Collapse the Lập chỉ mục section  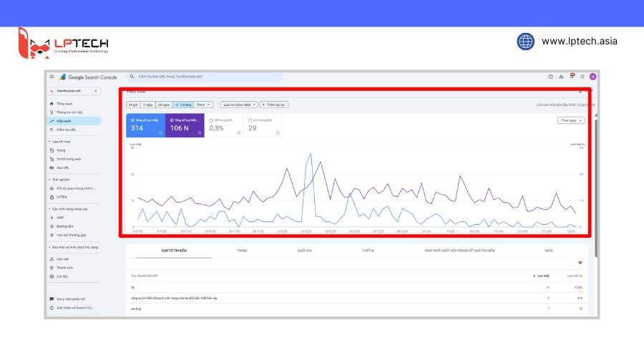click(59, 141)
